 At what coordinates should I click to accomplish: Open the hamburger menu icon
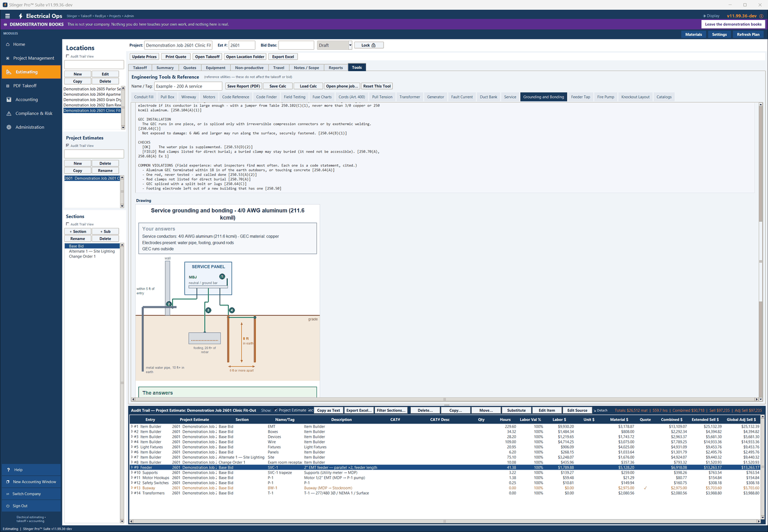point(7,16)
